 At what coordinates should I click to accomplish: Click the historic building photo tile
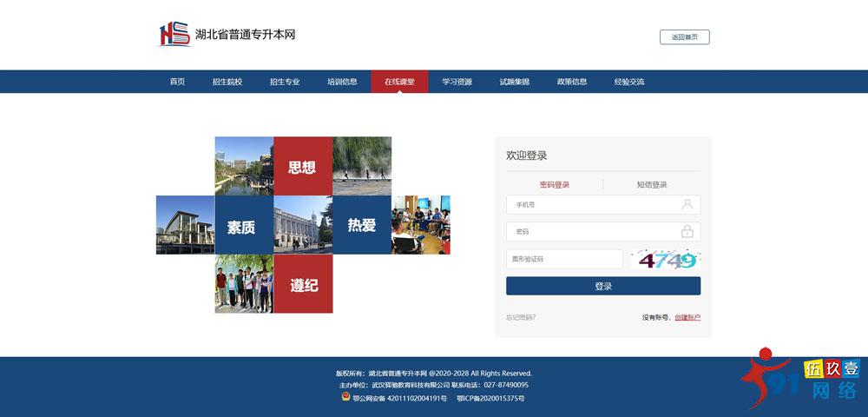[303, 225]
